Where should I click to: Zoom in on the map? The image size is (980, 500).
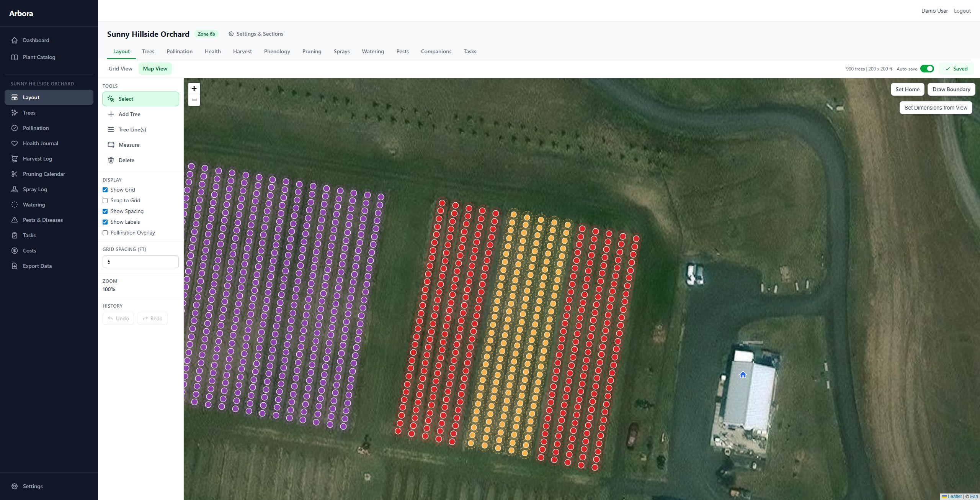194,89
